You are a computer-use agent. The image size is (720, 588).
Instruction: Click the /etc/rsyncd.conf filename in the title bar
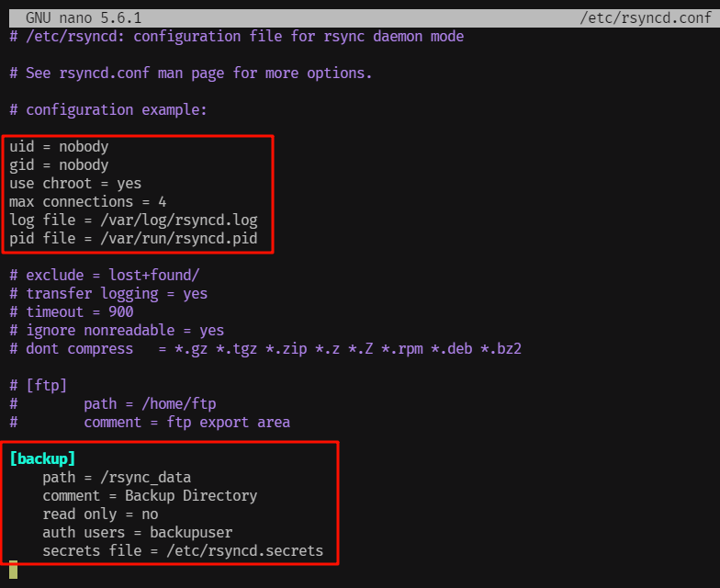(647, 18)
